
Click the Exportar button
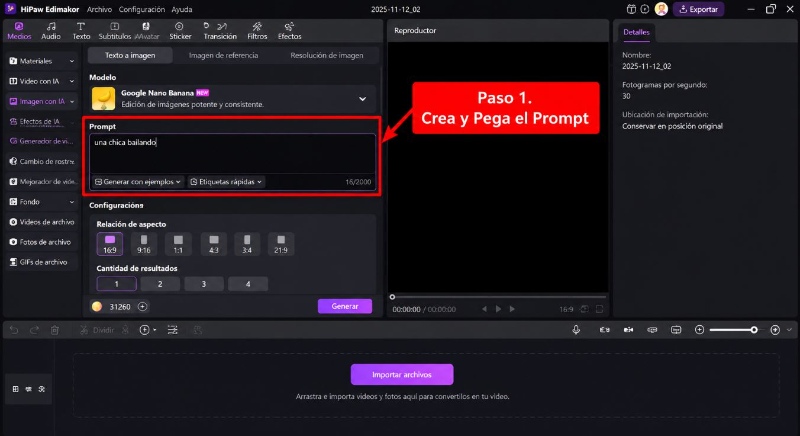698,9
